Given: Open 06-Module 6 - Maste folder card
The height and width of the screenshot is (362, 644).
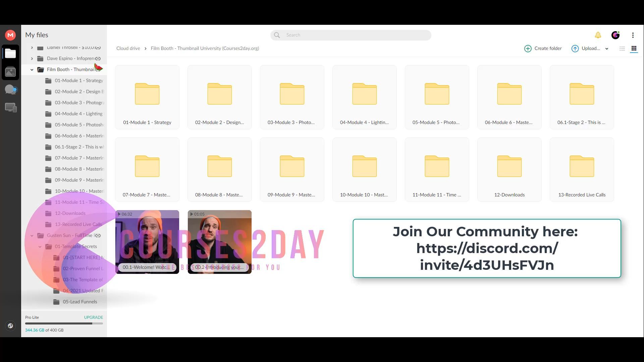Looking at the screenshot, I should [x=509, y=97].
